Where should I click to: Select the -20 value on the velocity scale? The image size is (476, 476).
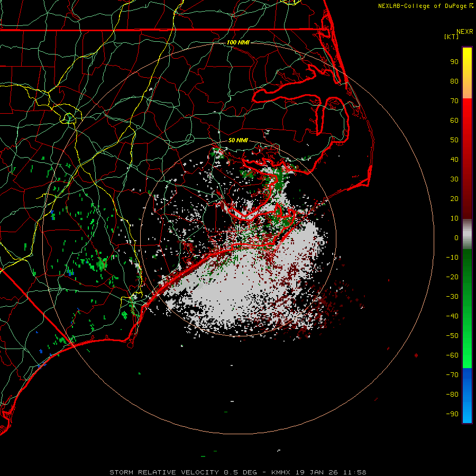tap(452, 277)
